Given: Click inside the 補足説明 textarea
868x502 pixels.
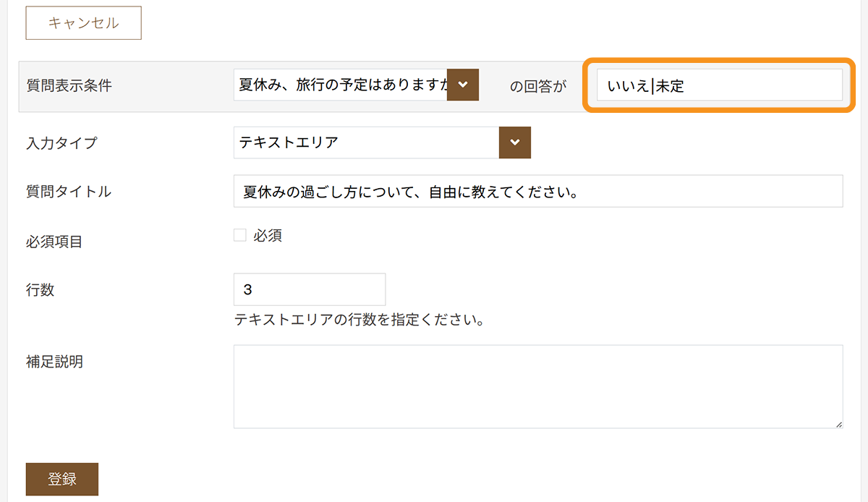Looking at the screenshot, I should click(x=538, y=386).
